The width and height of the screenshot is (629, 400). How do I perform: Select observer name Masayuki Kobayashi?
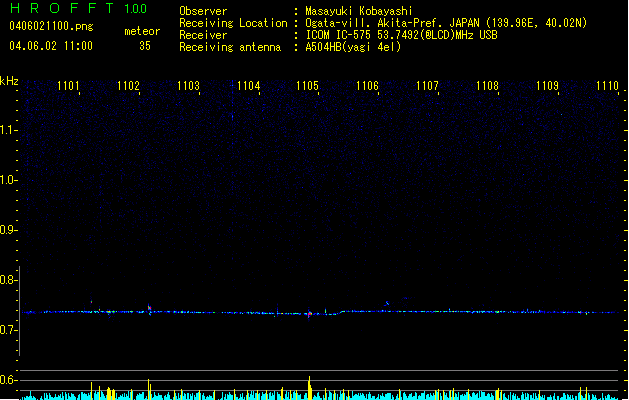click(x=359, y=11)
